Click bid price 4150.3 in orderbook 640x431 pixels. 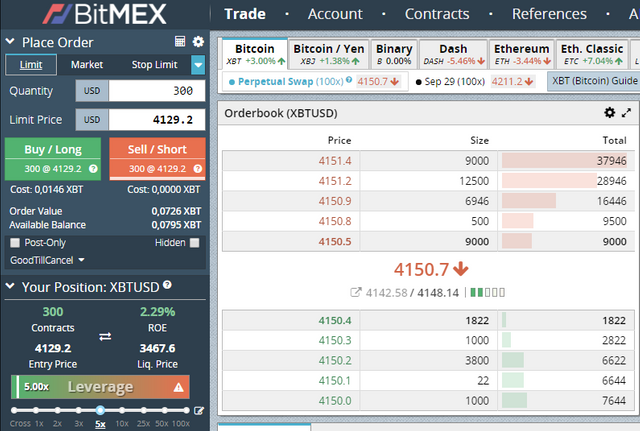pyautogui.click(x=335, y=340)
